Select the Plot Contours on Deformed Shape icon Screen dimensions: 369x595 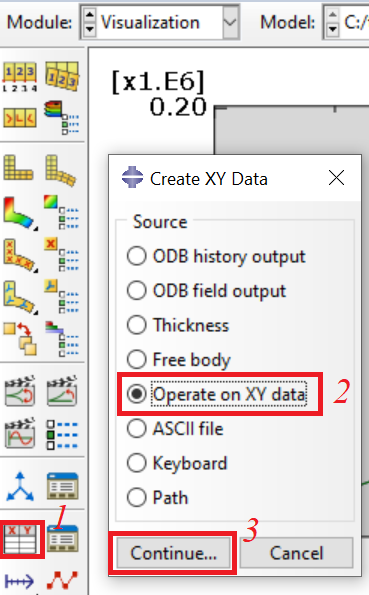(x=20, y=212)
